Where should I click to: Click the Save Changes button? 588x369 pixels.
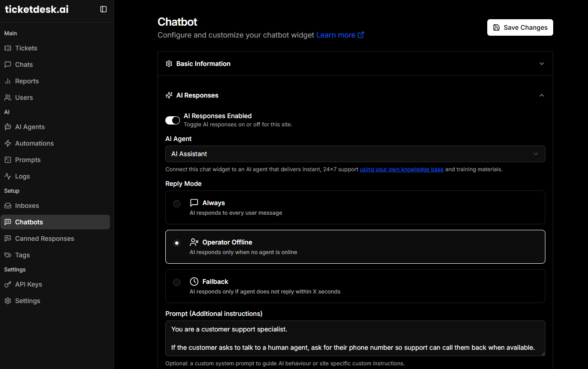pyautogui.click(x=520, y=27)
